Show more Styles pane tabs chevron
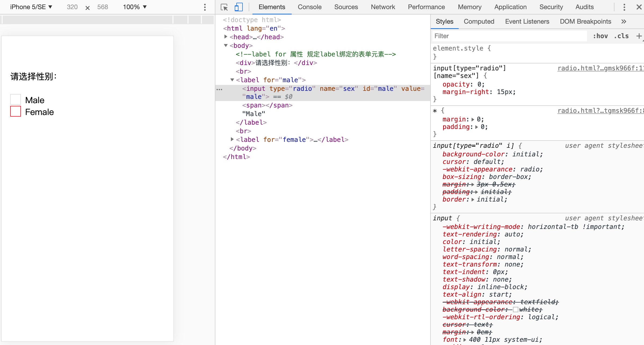Screen dimensions: 644x345 [x=624, y=21]
